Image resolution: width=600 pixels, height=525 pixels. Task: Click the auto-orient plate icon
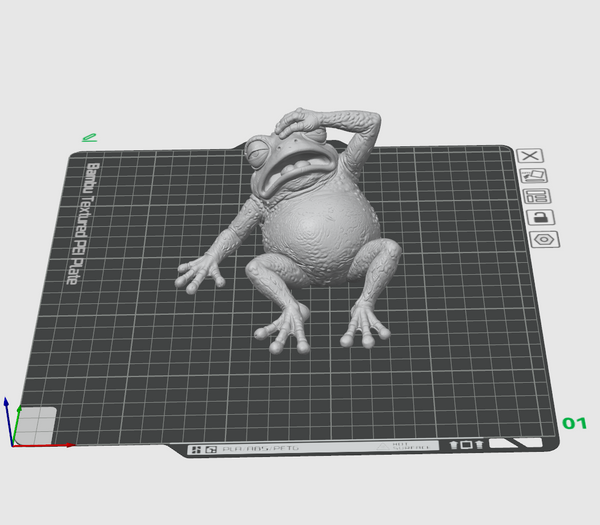(534, 176)
